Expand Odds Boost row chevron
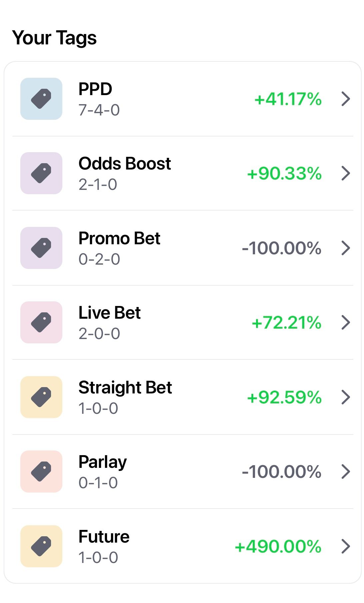Screen dimensions: 364x603 point(346,173)
